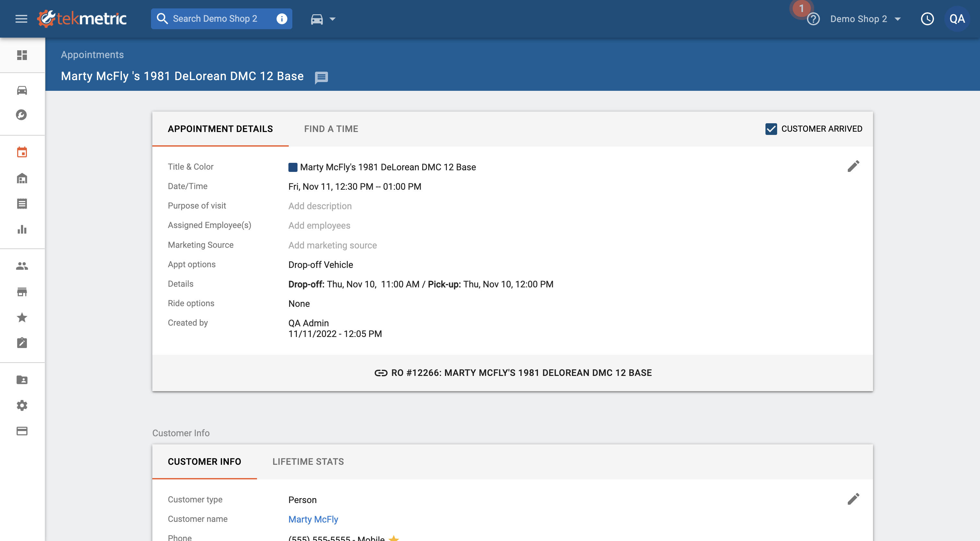Select the Customer Info tab
This screenshot has height=541, width=980.
tap(204, 462)
